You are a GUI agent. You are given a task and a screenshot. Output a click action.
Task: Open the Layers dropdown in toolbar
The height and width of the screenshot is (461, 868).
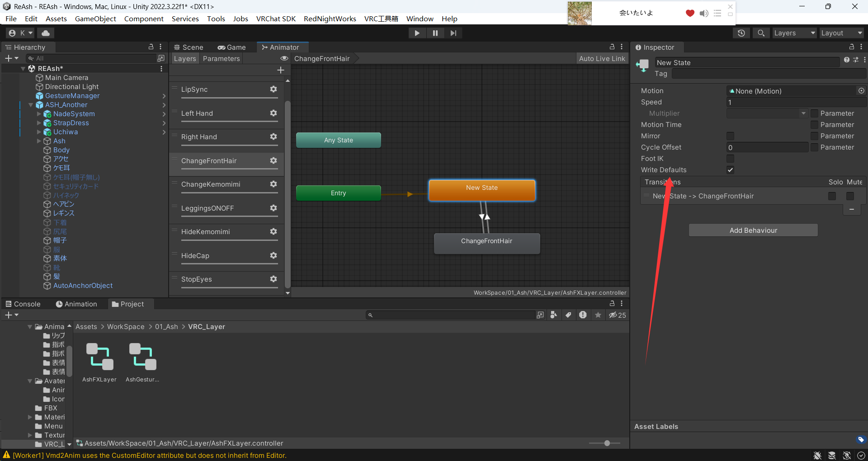pyautogui.click(x=794, y=33)
